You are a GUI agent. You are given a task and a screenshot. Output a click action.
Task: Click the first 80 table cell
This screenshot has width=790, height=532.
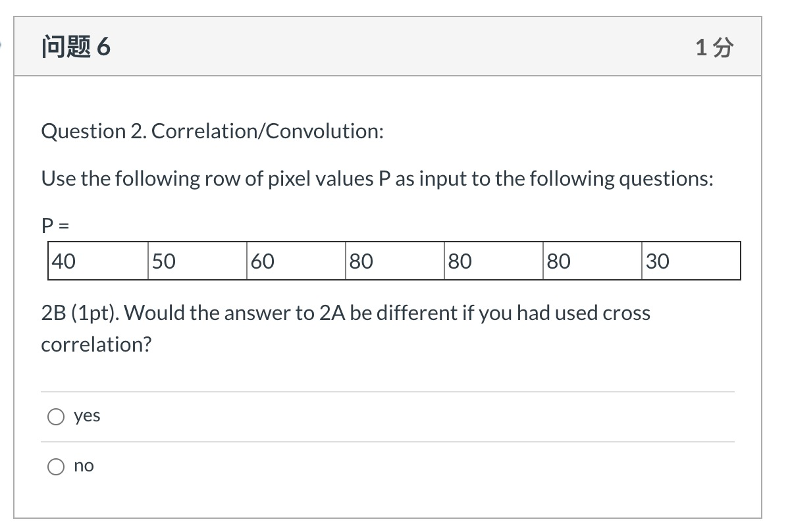[394, 261]
